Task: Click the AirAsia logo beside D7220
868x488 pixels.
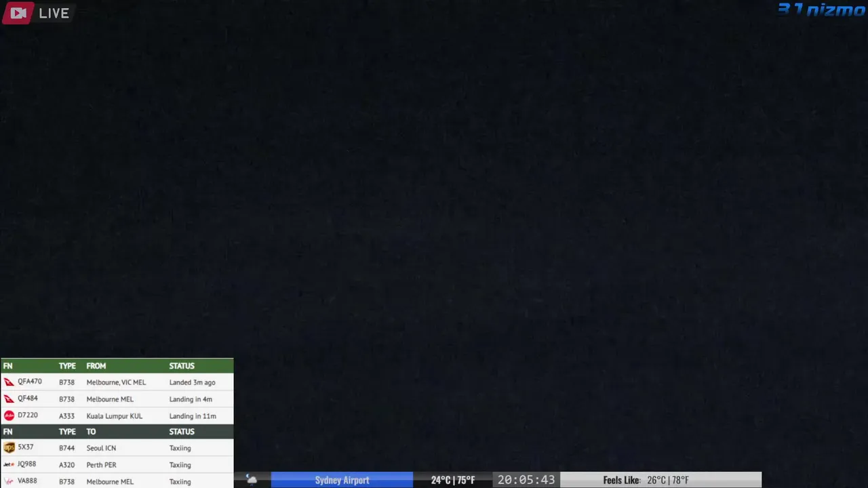Action: pyautogui.click(x=9, y=415)
